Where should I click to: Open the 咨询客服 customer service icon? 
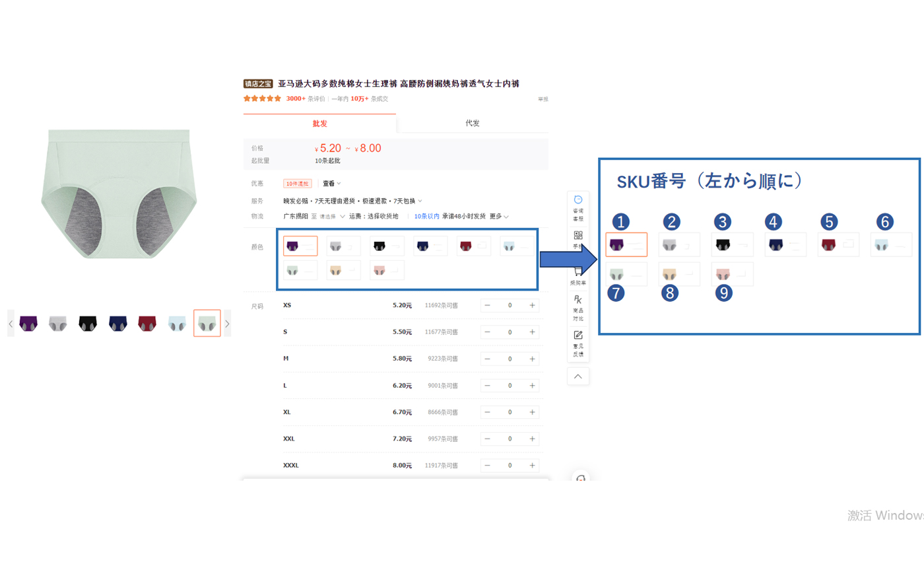pyautogui.click(x=578, y=200)
